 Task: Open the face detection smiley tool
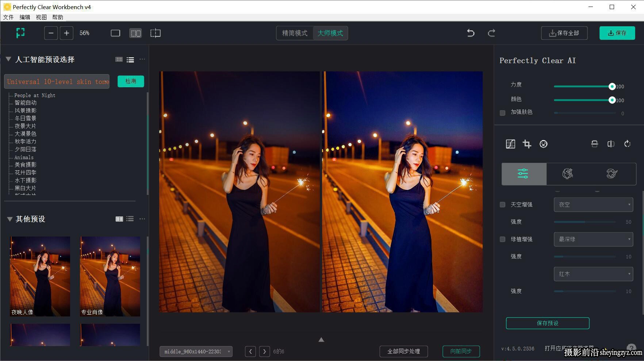click(544, 144)
